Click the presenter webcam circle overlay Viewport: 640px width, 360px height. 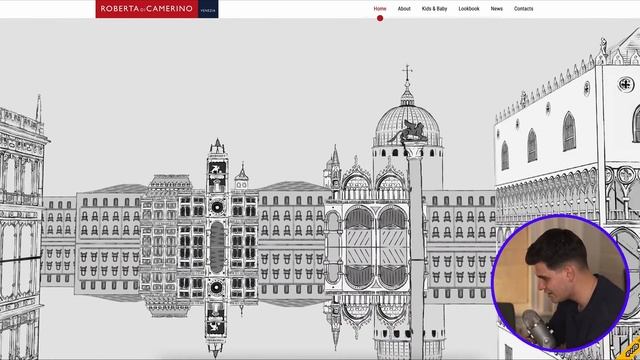coord(560,283)
